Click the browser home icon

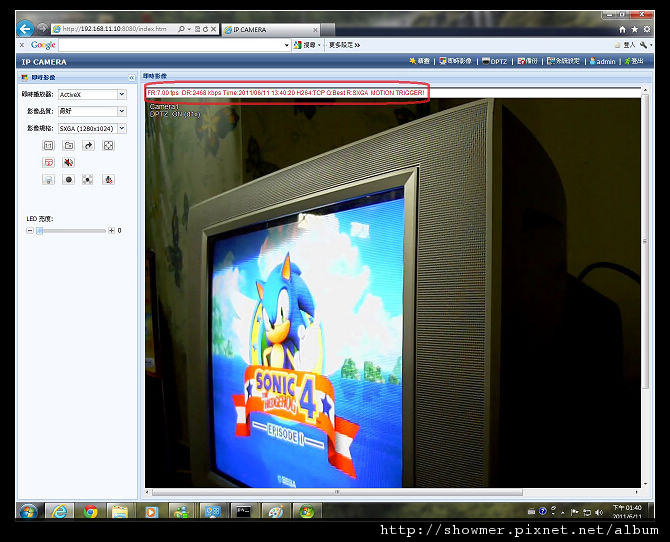pos(622,29)
